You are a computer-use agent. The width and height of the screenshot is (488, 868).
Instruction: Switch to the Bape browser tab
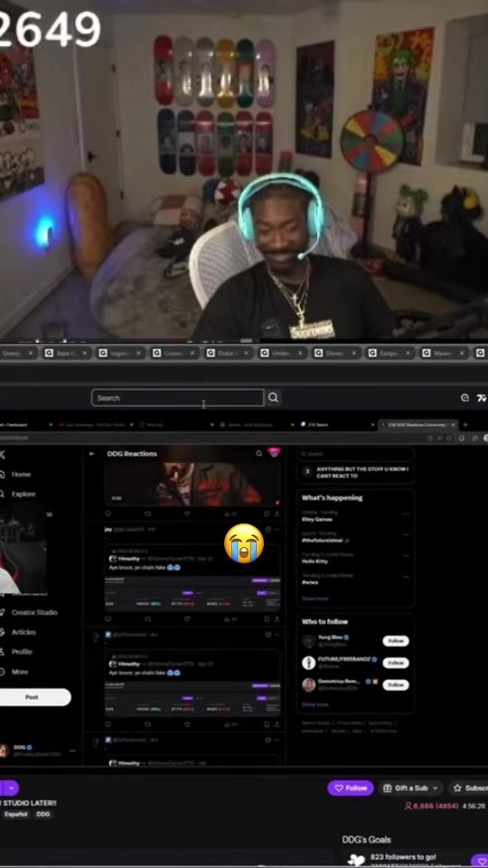pos(66,353)
